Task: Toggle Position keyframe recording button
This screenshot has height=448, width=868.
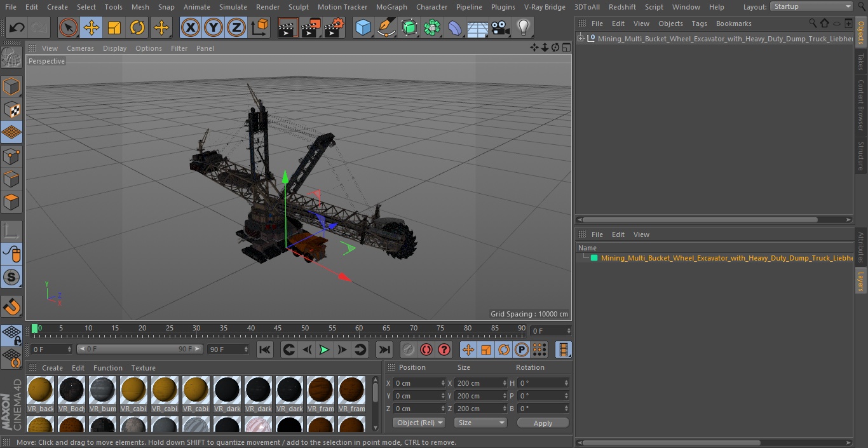Action: click(468, 350)
